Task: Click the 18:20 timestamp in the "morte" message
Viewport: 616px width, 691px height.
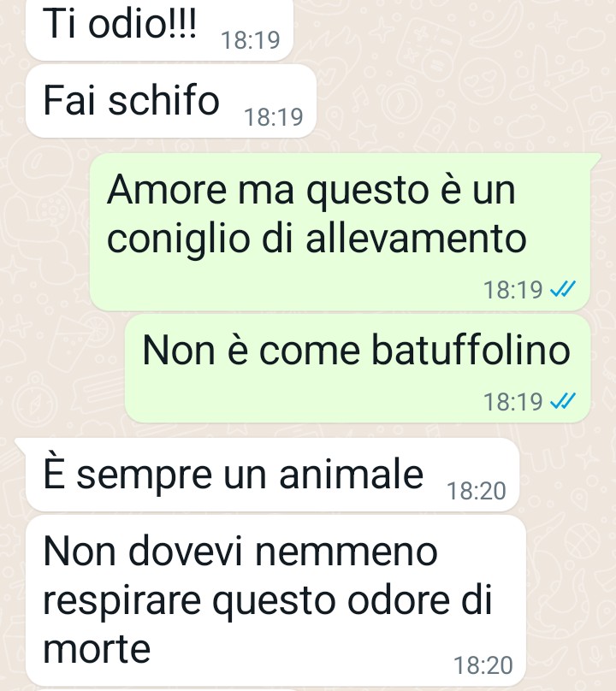Action: (483, 665)
